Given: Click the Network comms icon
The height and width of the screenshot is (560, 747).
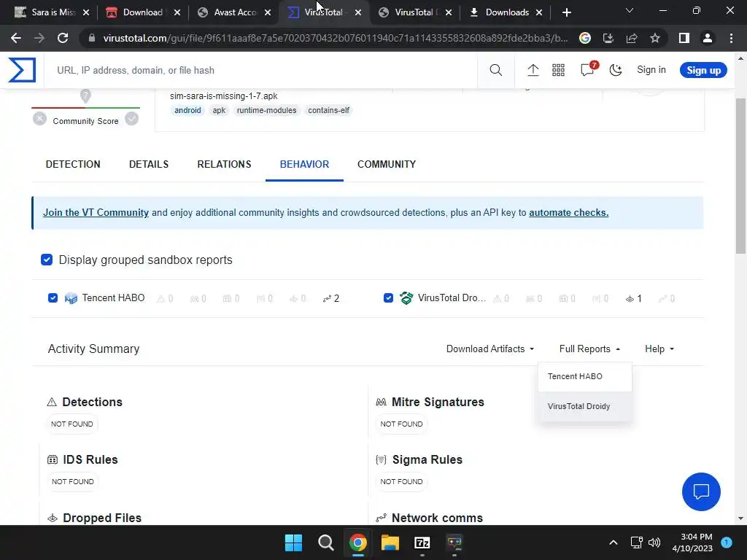Looking at the screenshot, I should (x=381, y=518).
